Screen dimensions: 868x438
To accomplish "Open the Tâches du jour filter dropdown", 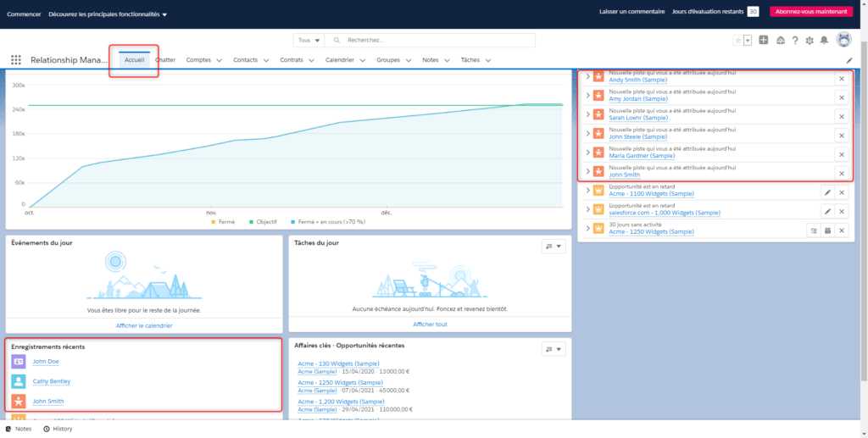I will pos(554,246).
